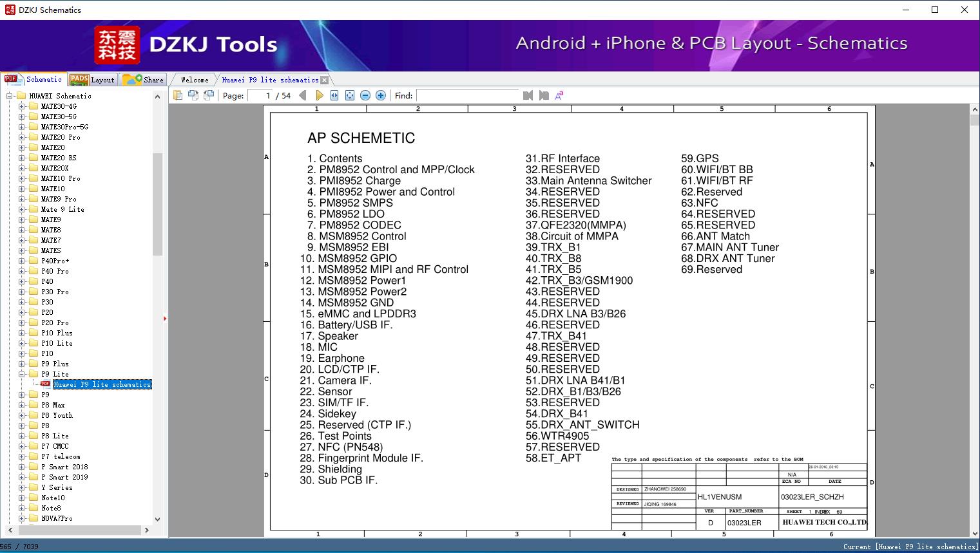Open the Share tab
980x553 pixels.
click(x=144, y=80)
